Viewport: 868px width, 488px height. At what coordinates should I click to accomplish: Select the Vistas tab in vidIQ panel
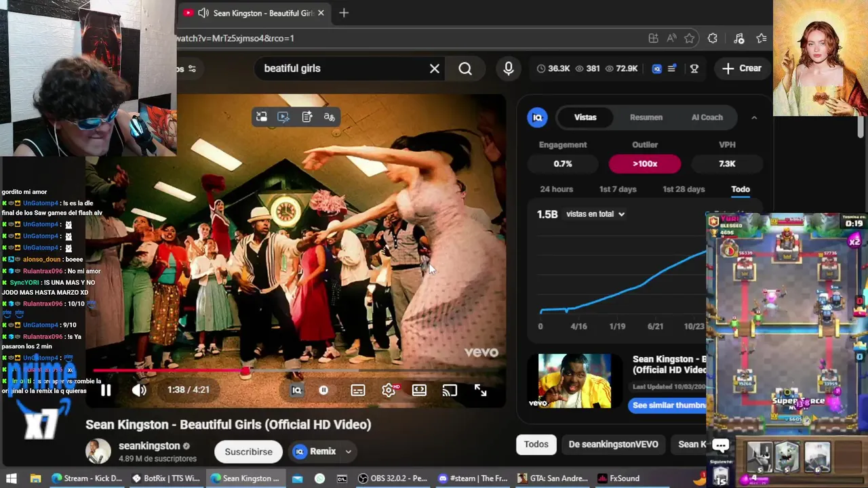click(585, 117)
